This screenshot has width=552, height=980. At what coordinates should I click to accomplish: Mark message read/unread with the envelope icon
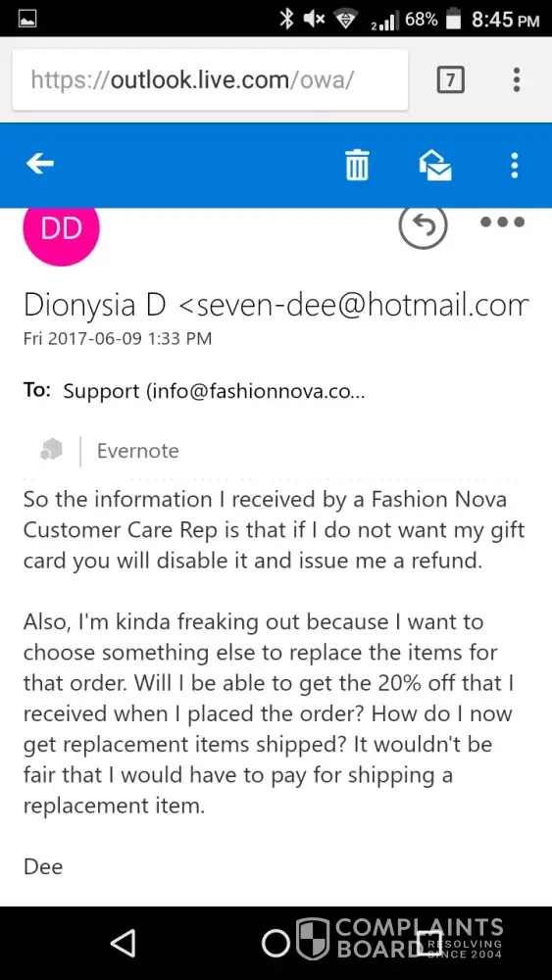(435, 166)
